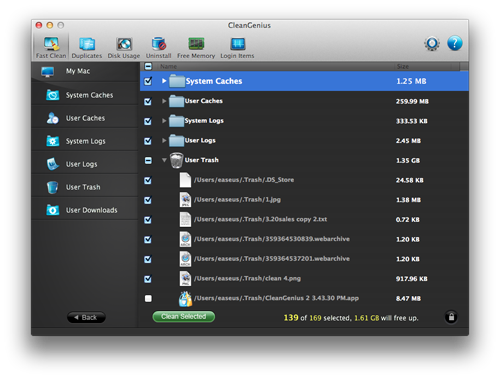Open settings gear icon in toolbar
This screenshot has height=379, width=500.
coord(432,43)
